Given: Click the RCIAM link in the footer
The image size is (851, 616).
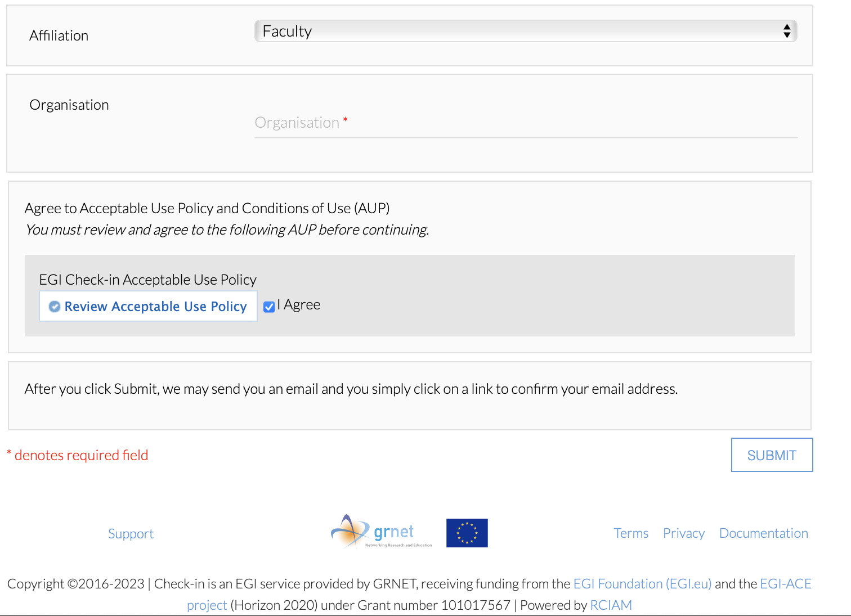Looking at the screenshot, I should point(611,605).
